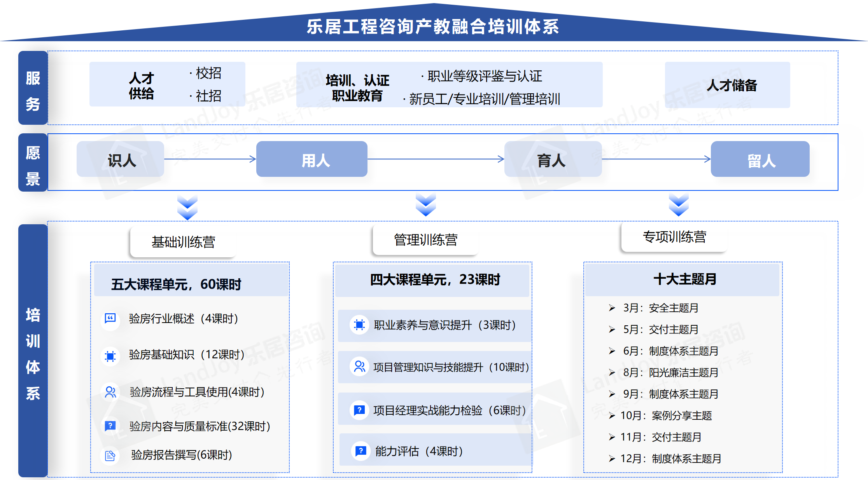Screen dimensions: 868x480
Task: Click the text 8月：阳光廉洁主题月
Action: (671, 373)
